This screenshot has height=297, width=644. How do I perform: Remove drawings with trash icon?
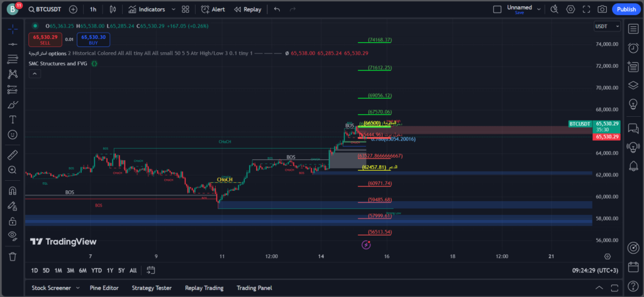click(13, 257)
